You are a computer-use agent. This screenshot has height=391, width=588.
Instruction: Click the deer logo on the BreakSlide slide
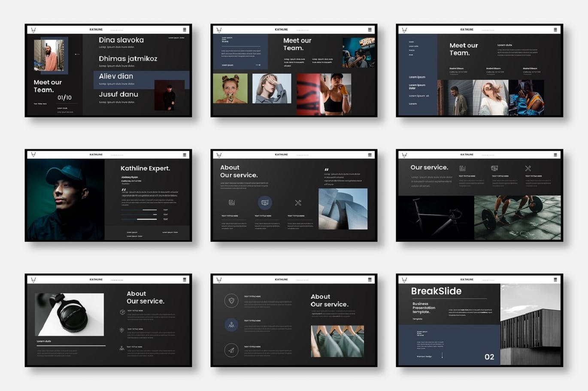pos(404,280)
